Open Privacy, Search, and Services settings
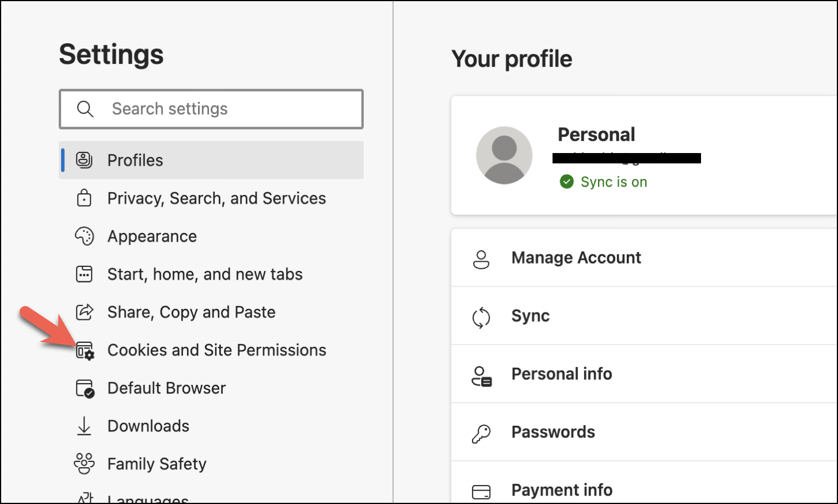 (x=216, y=198)
